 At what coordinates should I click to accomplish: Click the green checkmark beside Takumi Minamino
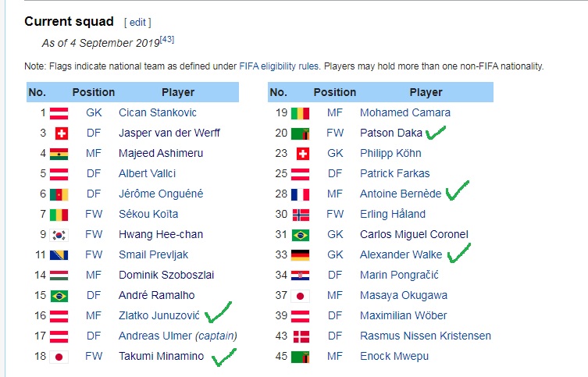point(224,357)
